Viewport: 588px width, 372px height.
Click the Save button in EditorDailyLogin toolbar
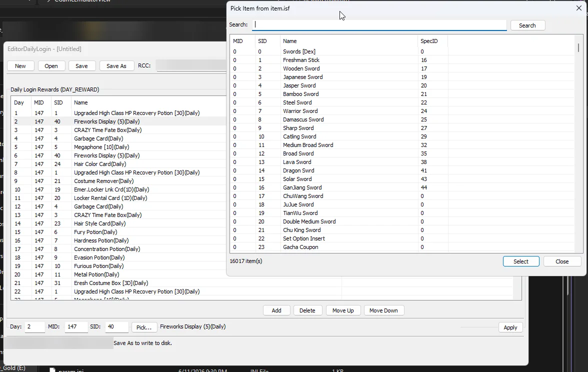coord(82,66)
